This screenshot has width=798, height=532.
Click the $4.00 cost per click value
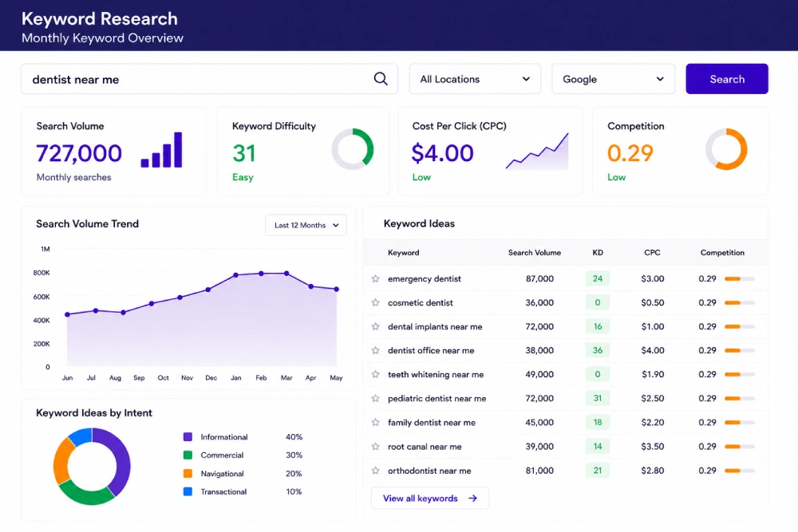click(x=442, y=153)
